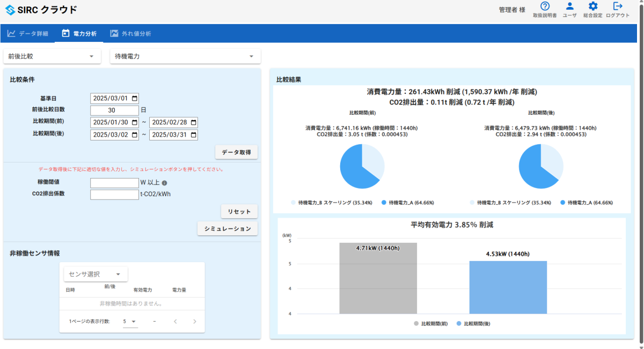The width and height of the screenshot is (644, 349).
Task: Go to next page of sensor table
Action: coord(194,322)
